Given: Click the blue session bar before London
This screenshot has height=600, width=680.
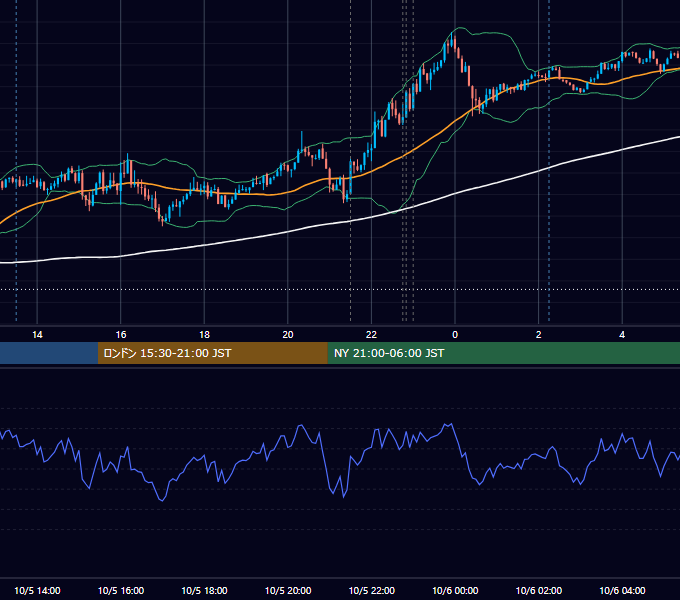Looking at the screenshot, I should point(49,353).
